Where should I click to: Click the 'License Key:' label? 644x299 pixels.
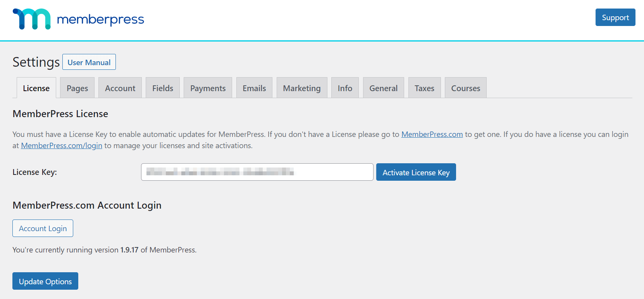(x=35, y=172)
